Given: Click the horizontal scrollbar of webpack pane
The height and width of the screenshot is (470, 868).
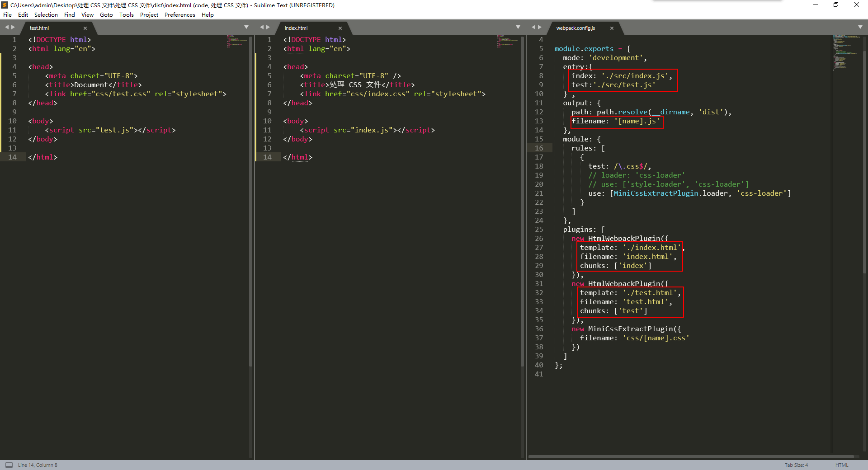Looking at the screenshot, I should 691,457.
